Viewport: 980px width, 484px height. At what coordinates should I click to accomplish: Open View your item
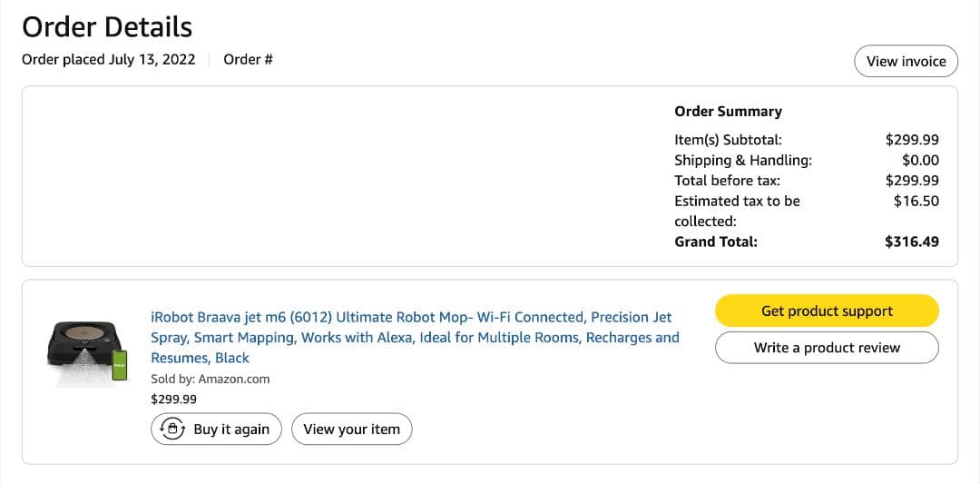[351, 430]
